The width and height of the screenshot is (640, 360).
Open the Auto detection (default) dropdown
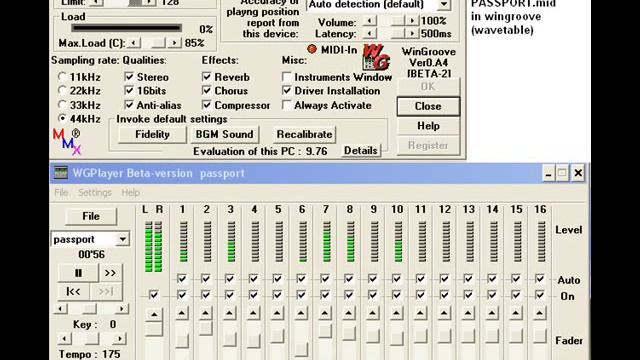[x=444, y=4]
